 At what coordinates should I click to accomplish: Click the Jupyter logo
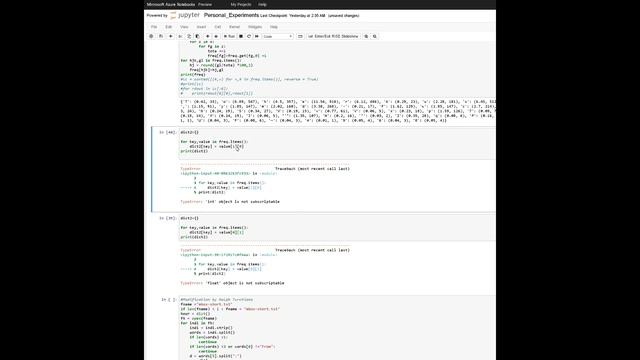tap(185, 16)
